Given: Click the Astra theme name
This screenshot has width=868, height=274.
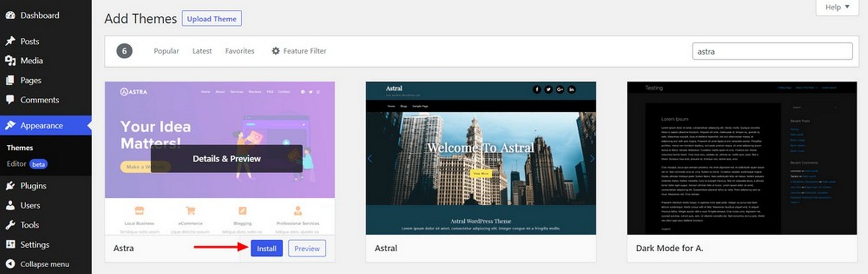Looking at the screenshot, I should click(123, 248).
